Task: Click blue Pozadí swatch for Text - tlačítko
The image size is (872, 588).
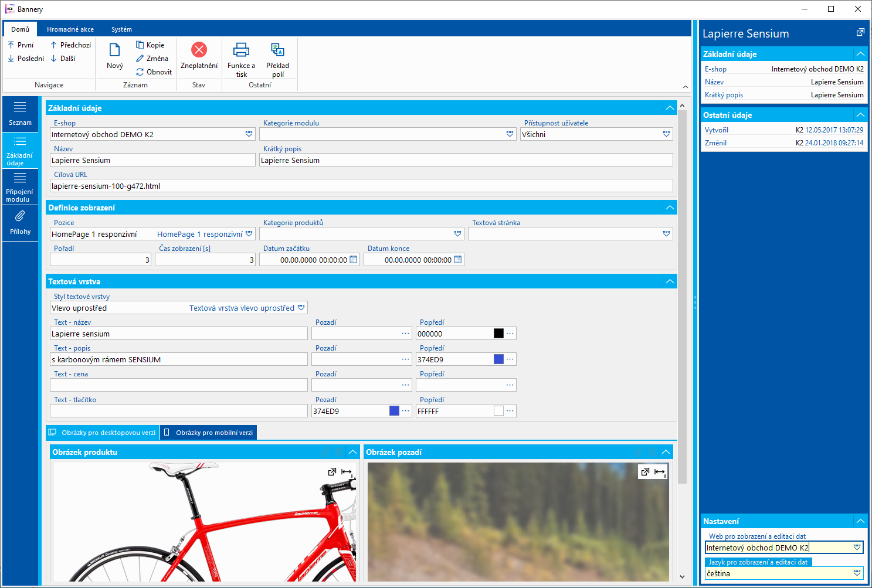Action: [394, 411]
